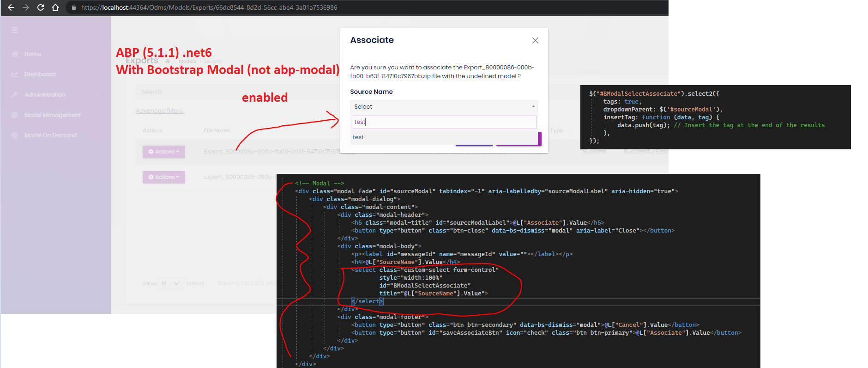Click the browser forward arrow
This screenshot has width=868, height=368.
coord(26,7)
